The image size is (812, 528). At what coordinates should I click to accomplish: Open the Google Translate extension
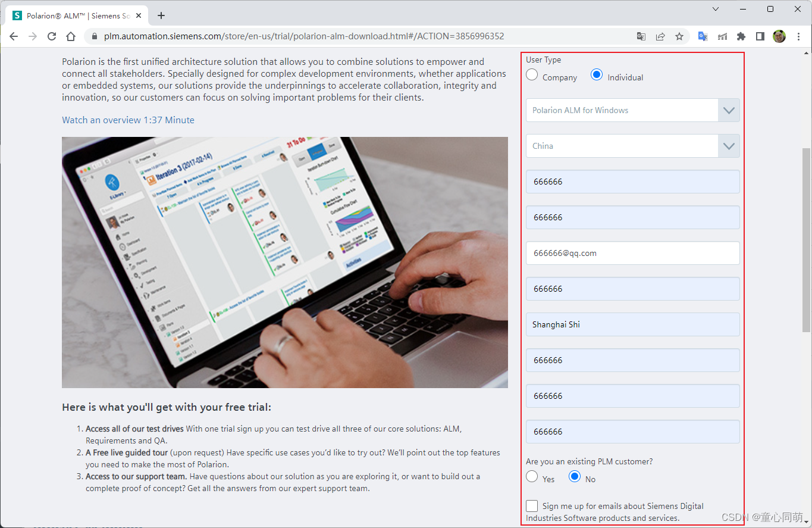pyautogui.click(x=703, y=36)
